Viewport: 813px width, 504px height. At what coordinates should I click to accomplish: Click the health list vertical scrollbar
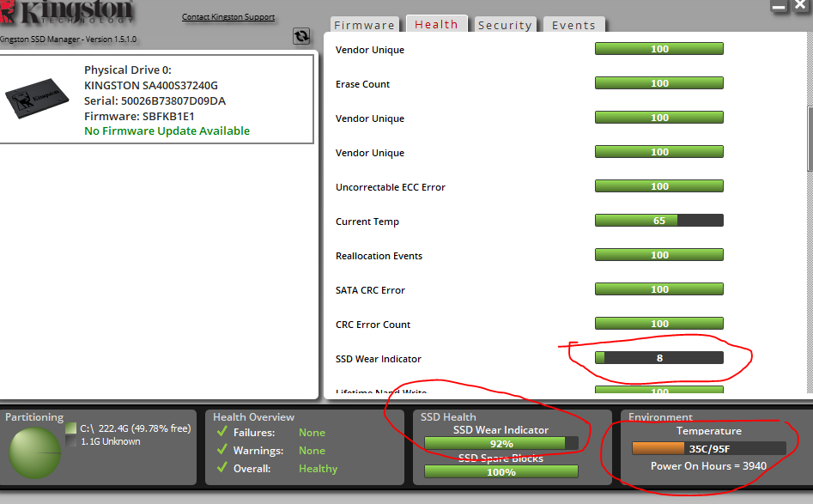(810, 138)
